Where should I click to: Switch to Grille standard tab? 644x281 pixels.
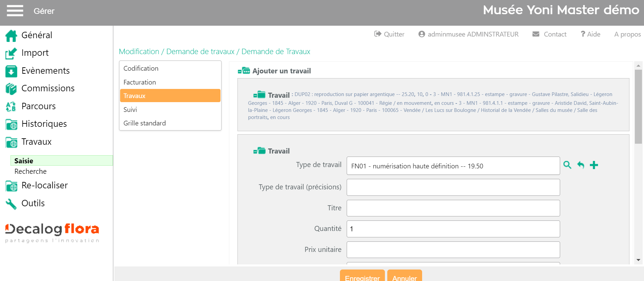[x=144, y=123]
